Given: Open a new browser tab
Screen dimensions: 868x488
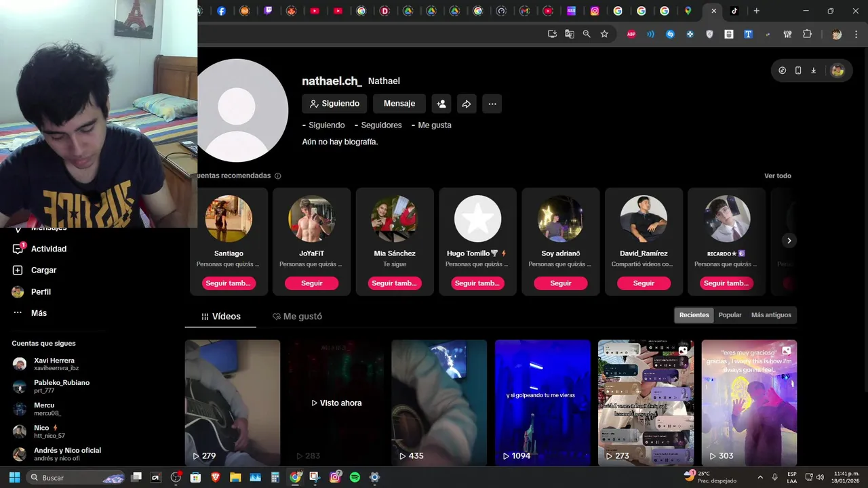Looking at the screenshot, I should (x=756, y=11).
